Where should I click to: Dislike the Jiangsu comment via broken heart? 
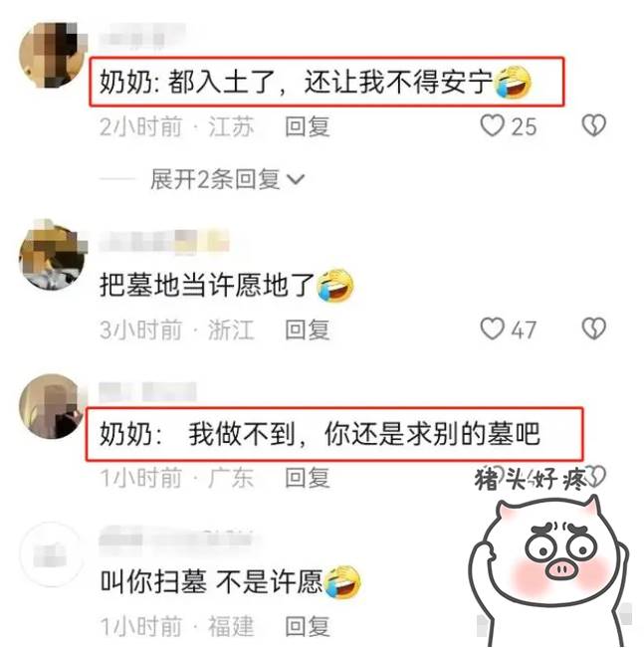pos(594,125)
